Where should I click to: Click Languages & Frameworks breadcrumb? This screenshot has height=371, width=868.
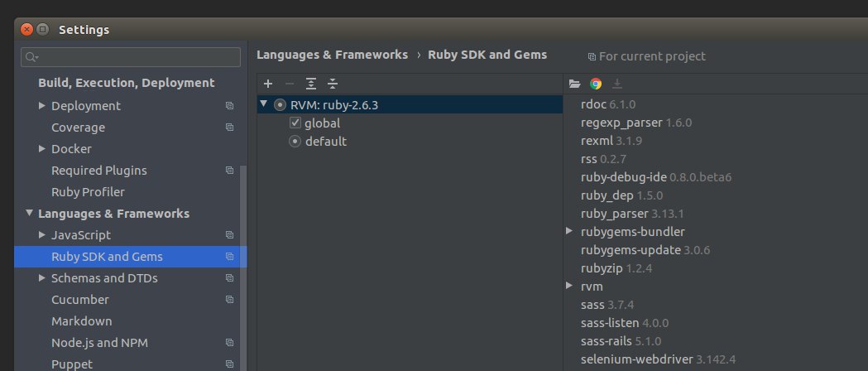click(x=332, y=55)
